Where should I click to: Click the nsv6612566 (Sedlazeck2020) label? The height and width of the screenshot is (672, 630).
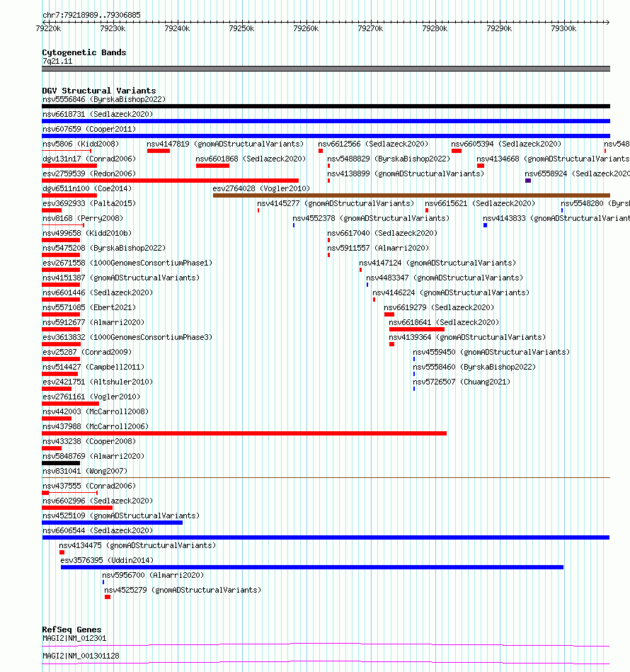pos(373,144)
